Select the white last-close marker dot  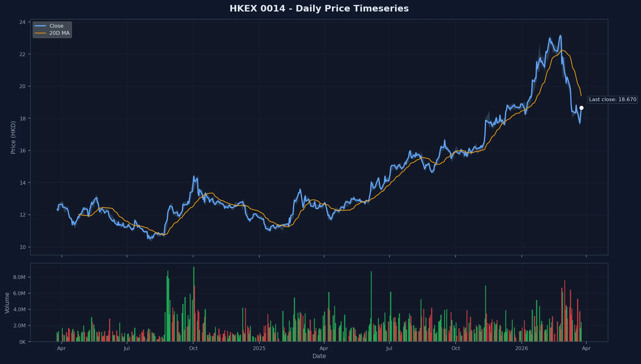[x=581, y=108]
